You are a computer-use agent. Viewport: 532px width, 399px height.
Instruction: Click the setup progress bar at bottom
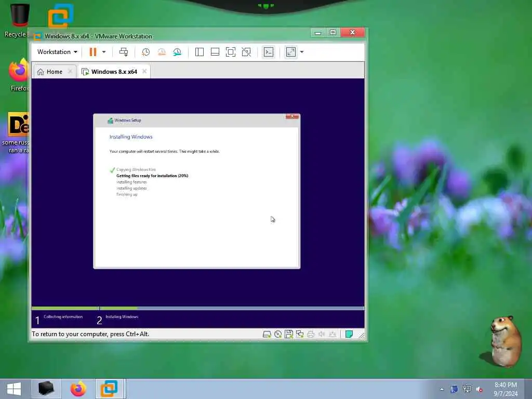198,308
